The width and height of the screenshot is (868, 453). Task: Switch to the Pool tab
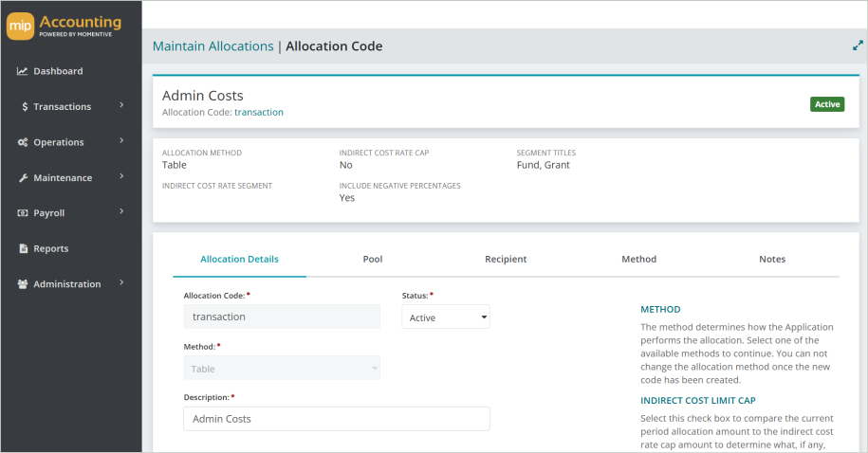click(373, 259)
